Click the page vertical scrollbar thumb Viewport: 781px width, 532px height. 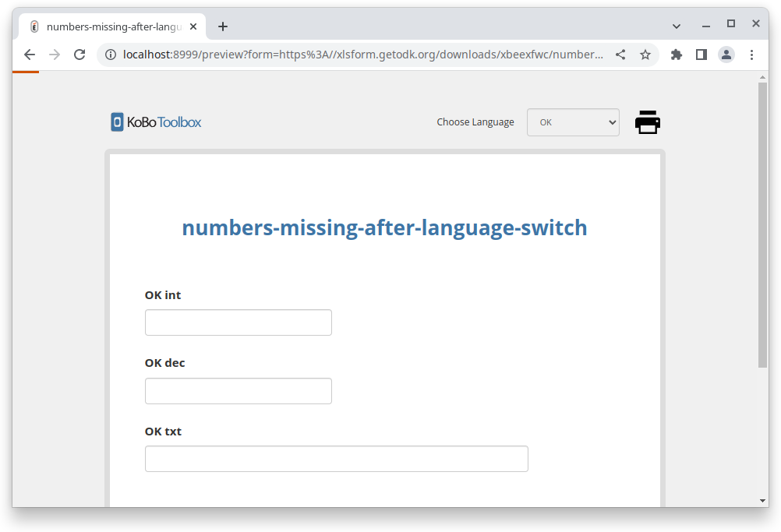(762, 225)
